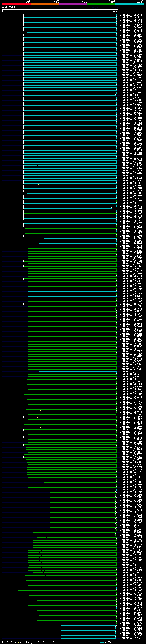
Task: Click the white query sequence ruler bar
Action: tap(60, 10)
